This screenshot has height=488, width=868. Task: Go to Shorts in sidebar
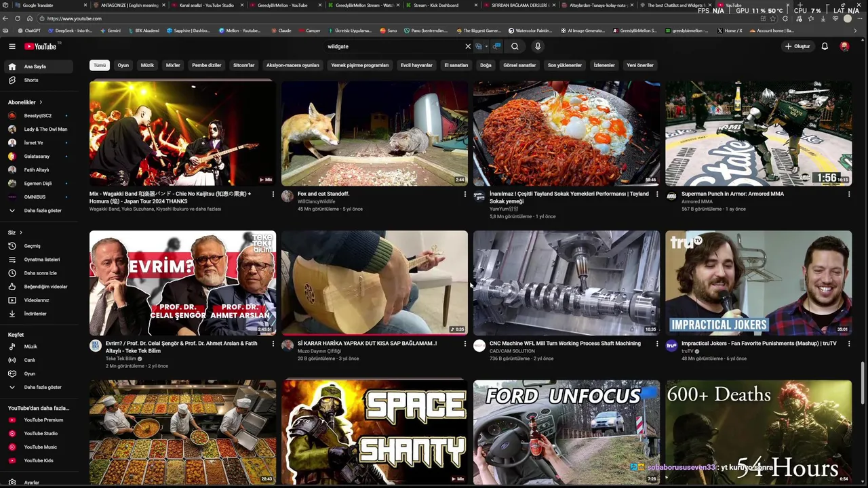point(39,80)
